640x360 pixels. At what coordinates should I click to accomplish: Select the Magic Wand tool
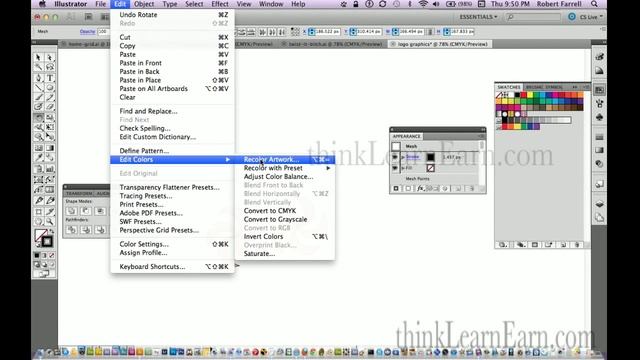(x=38, y=67)
